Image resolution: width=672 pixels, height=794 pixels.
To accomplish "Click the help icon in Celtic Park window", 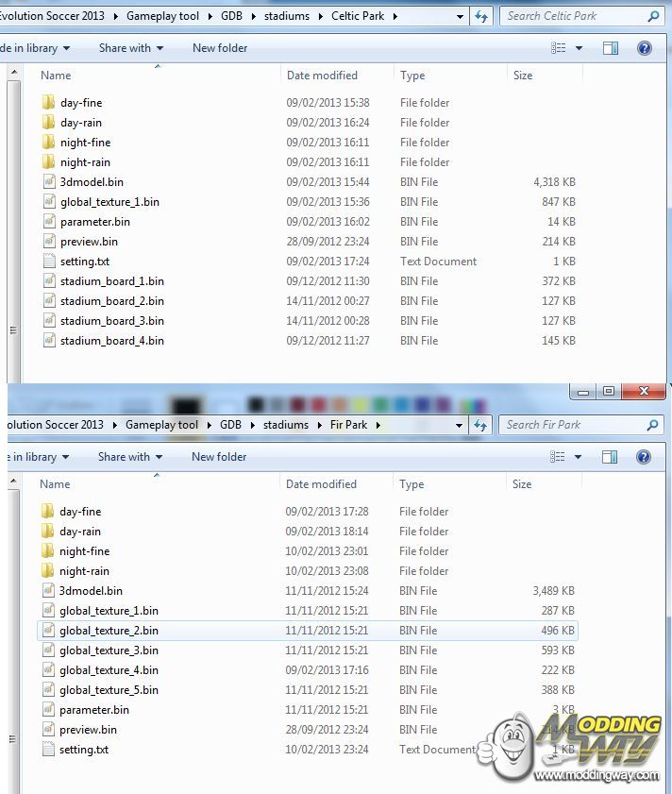I will point(645,48).
